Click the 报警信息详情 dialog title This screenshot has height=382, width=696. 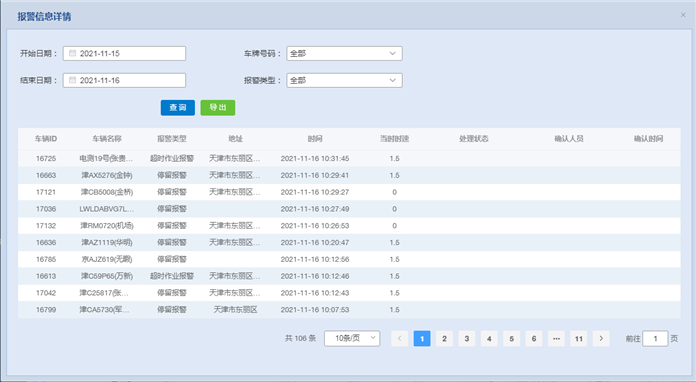(x=44, y=16)
